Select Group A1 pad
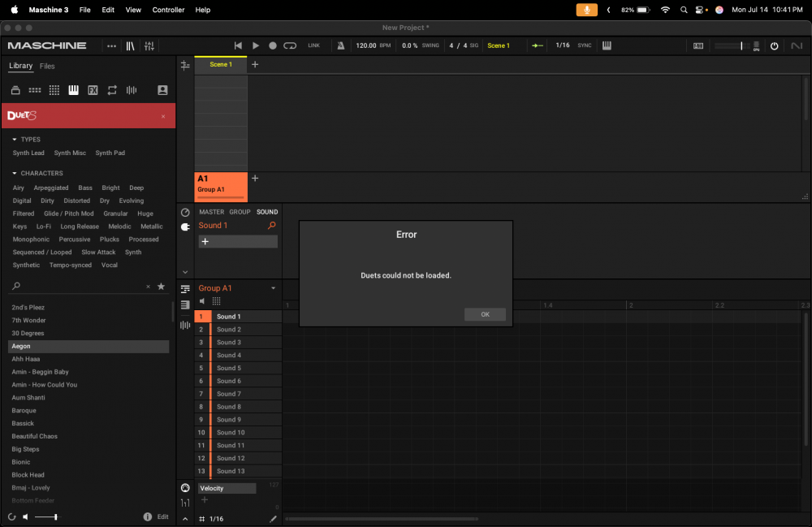Screen dimensions: 812x527 (221, 187)
